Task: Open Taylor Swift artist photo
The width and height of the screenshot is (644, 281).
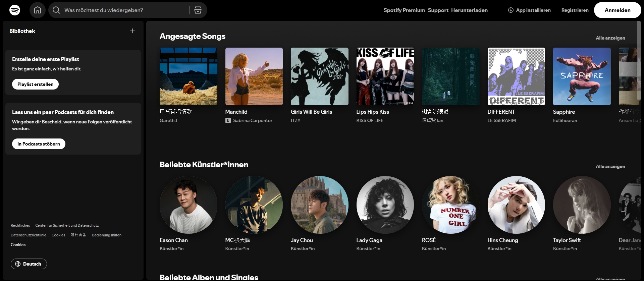Action: pos(582,205)
